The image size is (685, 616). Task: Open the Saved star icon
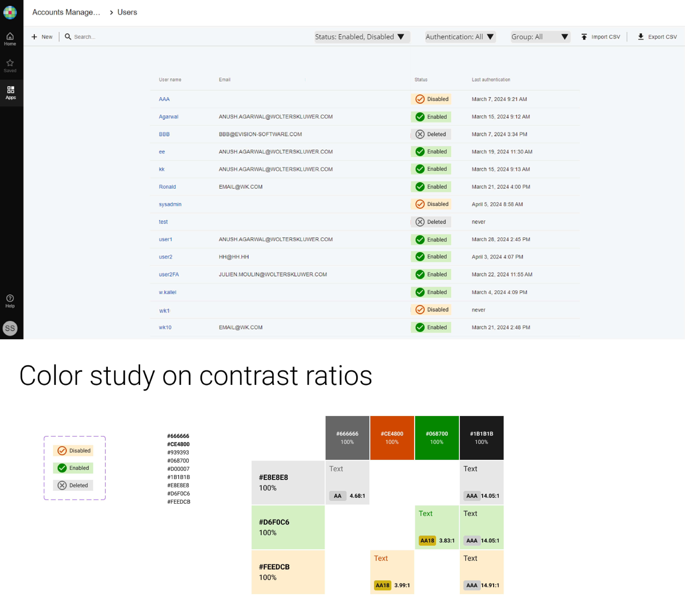10,63
